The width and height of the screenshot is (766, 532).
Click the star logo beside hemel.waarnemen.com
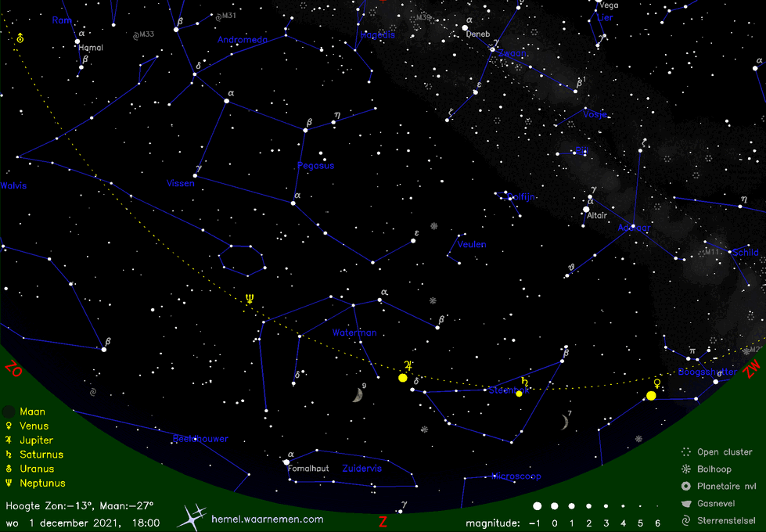[193, 517]
